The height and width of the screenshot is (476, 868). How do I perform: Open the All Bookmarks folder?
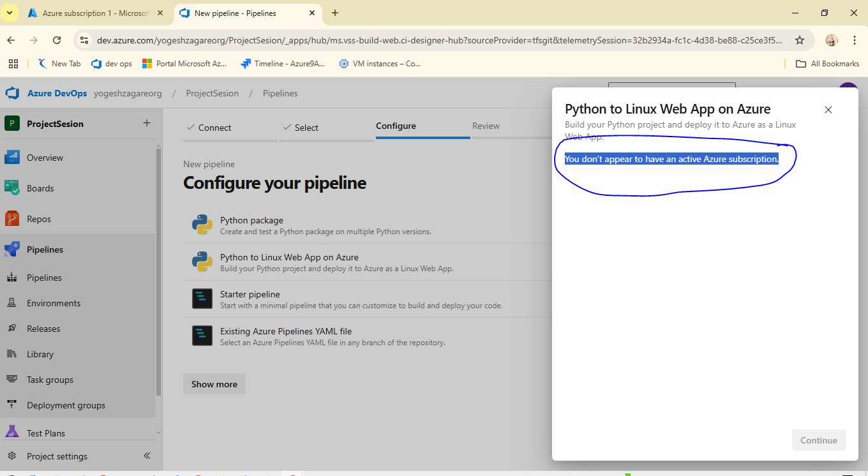click(x=828, y=64)
